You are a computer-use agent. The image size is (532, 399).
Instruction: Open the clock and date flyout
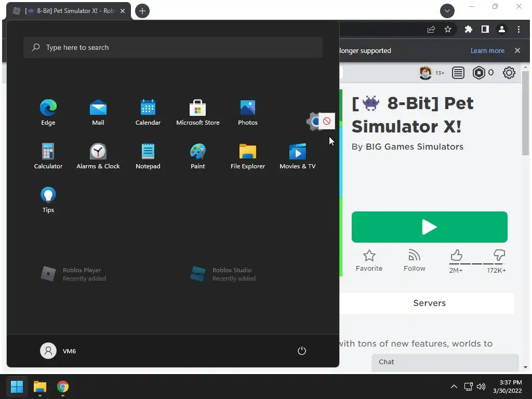(x=508, y=387)
